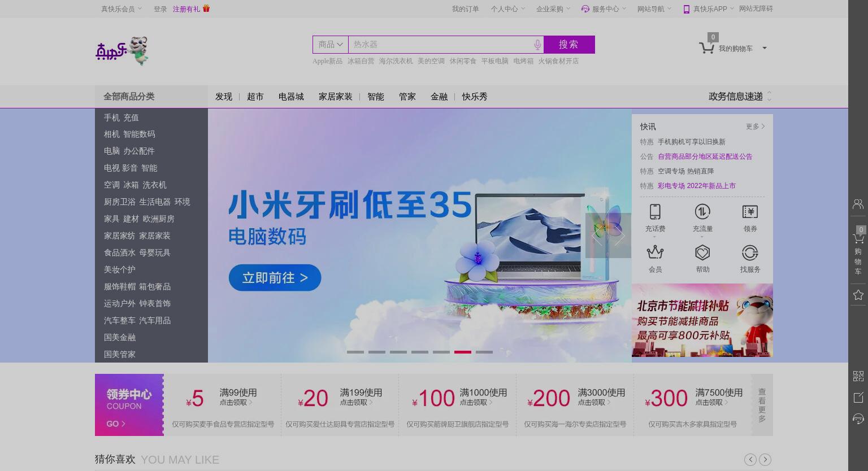Click 猜你喜欢 previous arrow
868x471 pixels.
tap(750, 460)
